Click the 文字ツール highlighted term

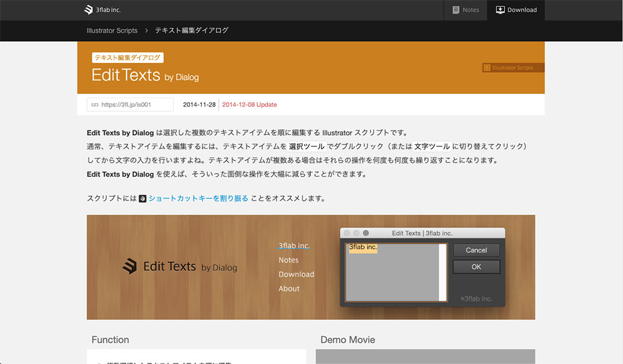point(432,146)
